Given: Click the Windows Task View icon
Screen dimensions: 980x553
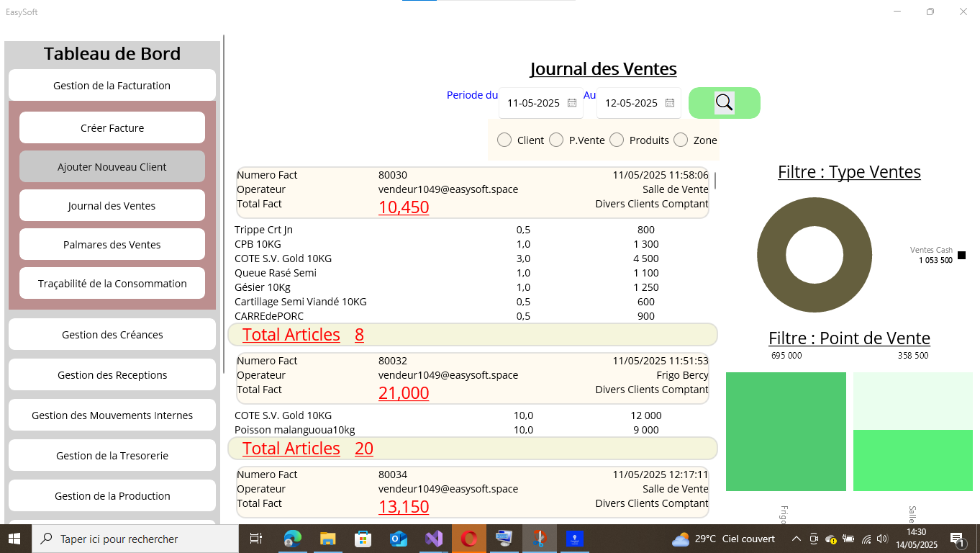Looking at the screenshot, I should click(x=255, y=539).
